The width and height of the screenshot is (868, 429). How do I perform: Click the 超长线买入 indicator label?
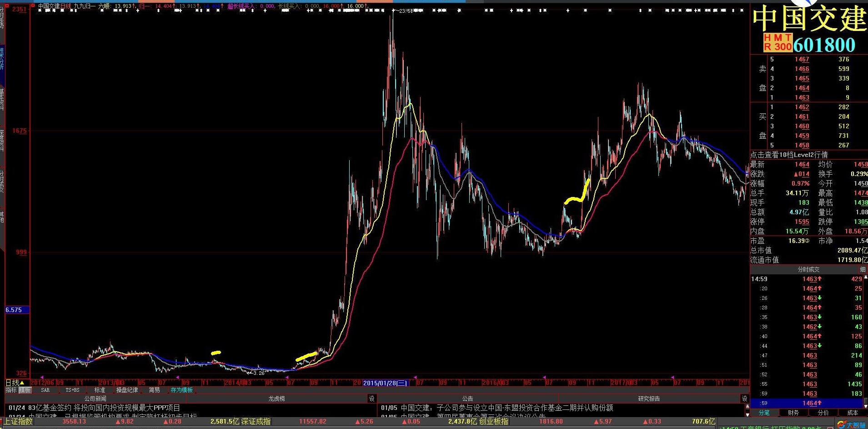pyautogui.click(x=241, y=6)
